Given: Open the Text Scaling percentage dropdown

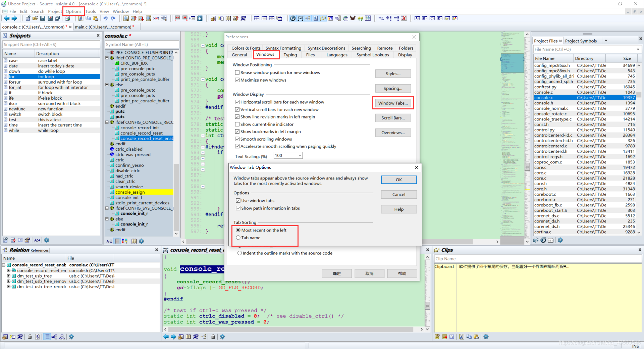Looking at the screenshot, I should point(300,155).
